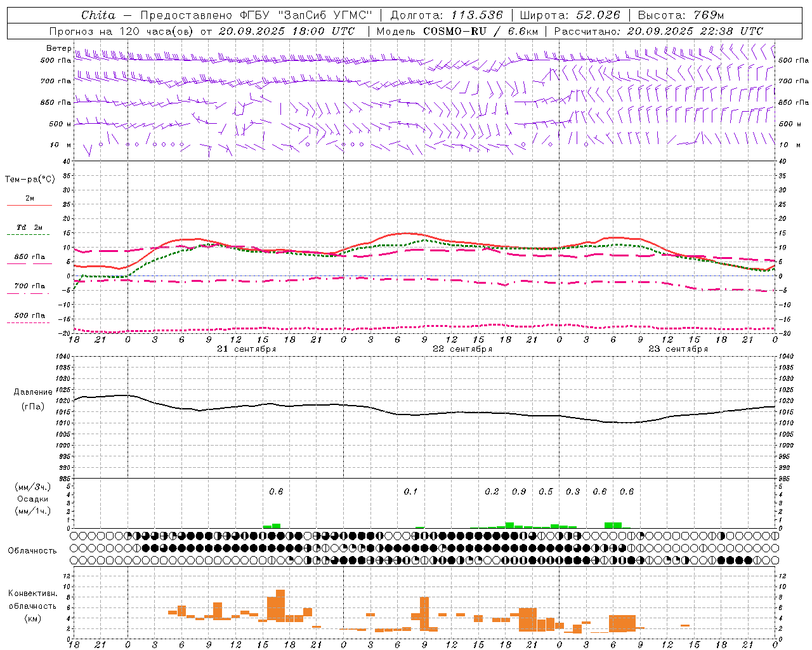Click the "0.9" precipitation value
The height and width of the screenshot is (650, 812).
click(519, 491)
